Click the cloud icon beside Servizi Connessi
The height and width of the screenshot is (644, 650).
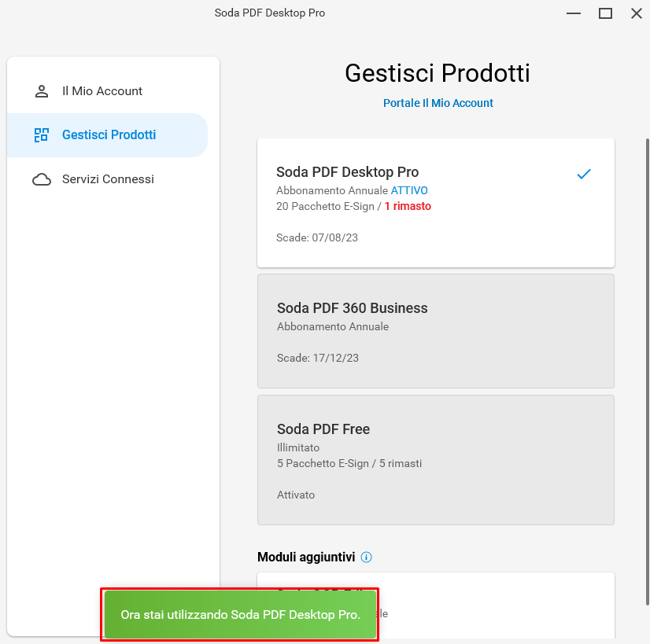click(42, 179)
